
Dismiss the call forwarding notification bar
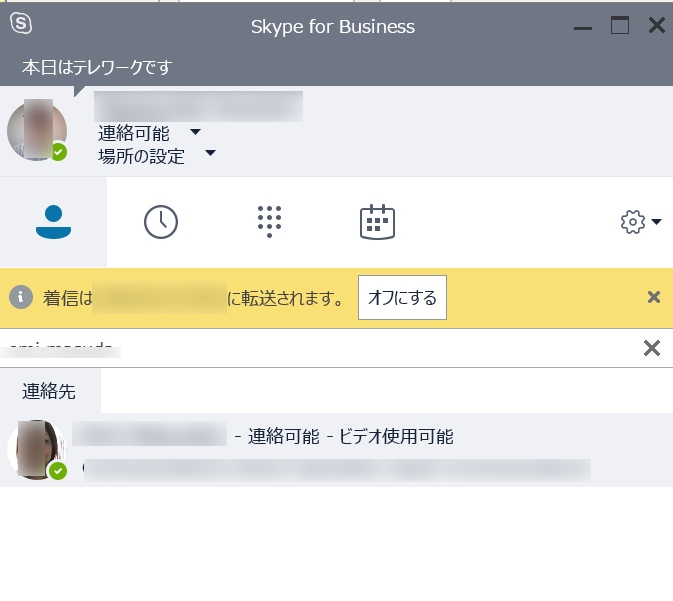point(654,297)
